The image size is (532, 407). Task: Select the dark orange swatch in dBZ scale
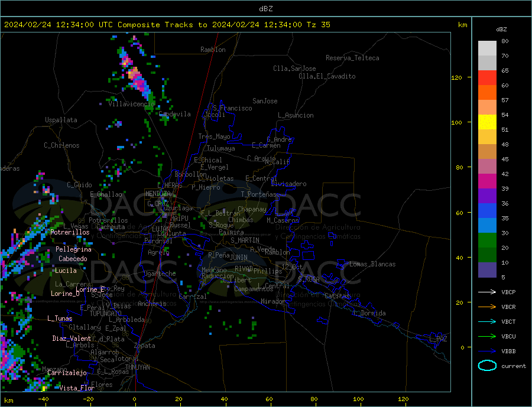pyautogui.click(x=487, y=92)
